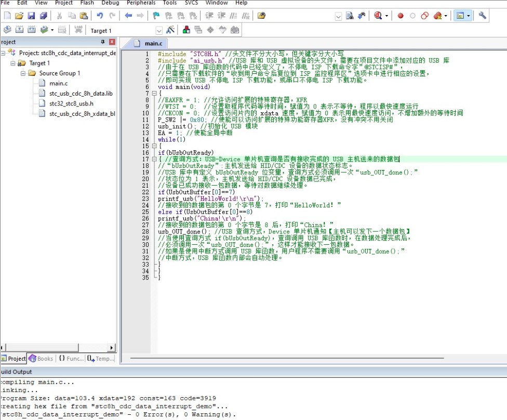Redo the last undone edit

(x=112, y=16)
